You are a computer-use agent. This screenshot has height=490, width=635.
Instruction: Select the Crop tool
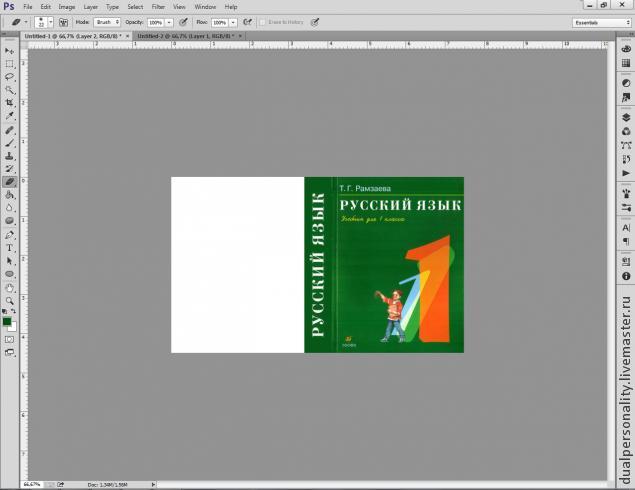tap(10, 102)
